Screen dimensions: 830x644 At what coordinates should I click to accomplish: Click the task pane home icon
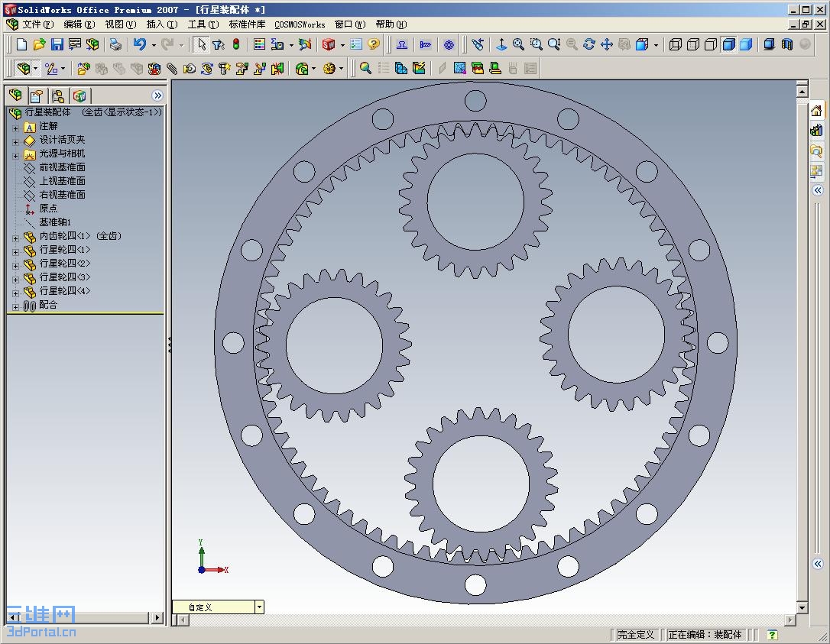click(x=817, y=111)
